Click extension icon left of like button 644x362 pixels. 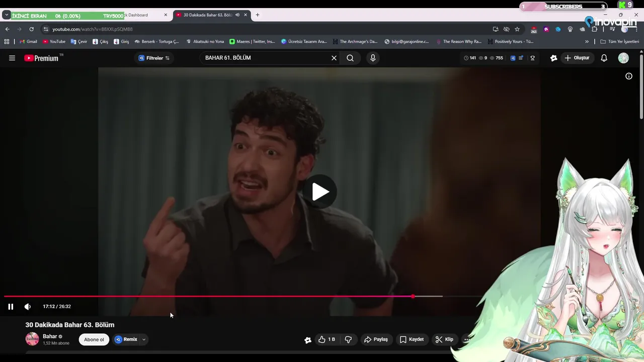[x=308, y=340]
